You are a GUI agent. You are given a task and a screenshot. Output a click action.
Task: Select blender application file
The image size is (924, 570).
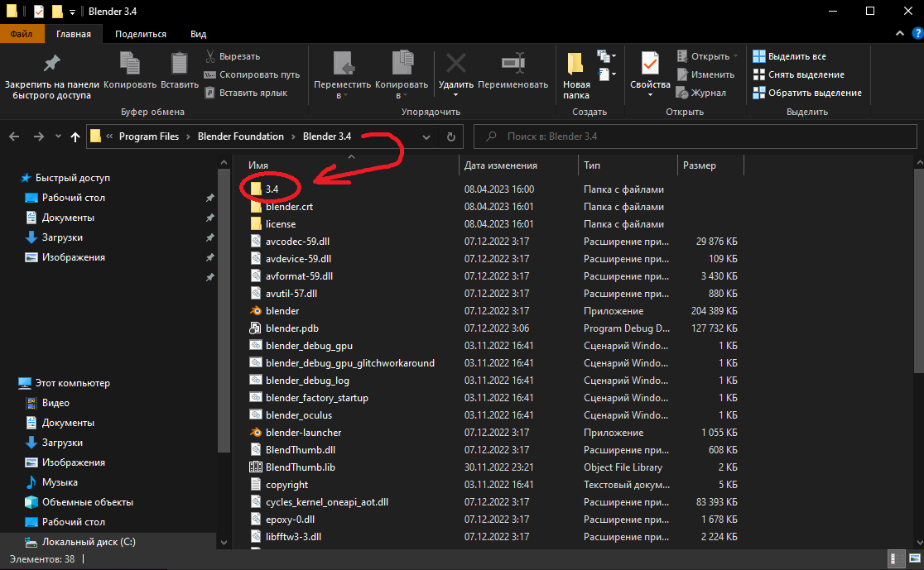click(282, 311)
